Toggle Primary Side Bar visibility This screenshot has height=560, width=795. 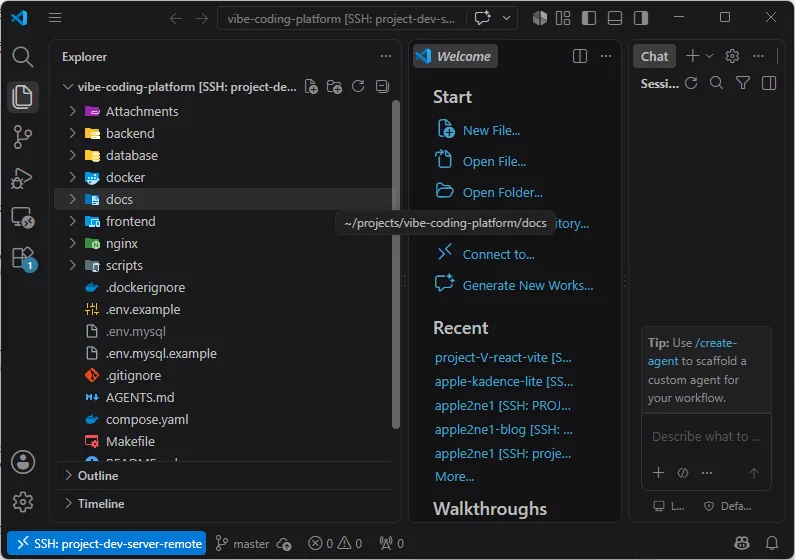[x=589, y=18]
